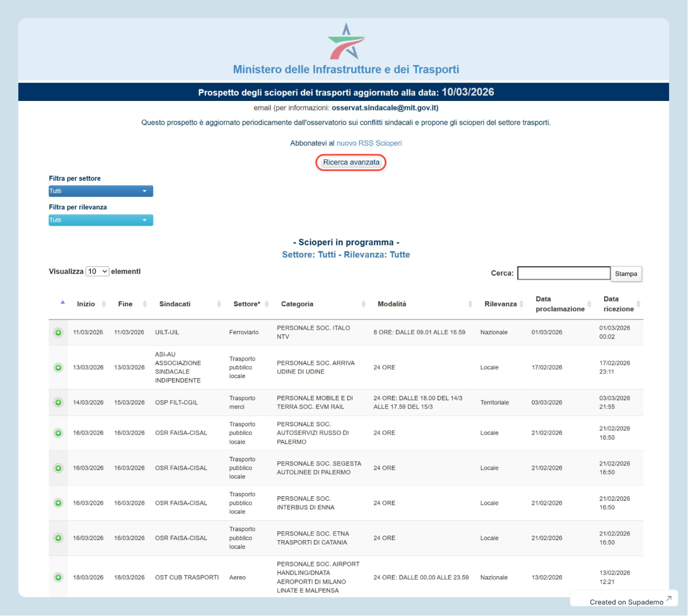Viewport: 688px width, 616px height.
Task: Click '24 ORE: DALLE 00.00 ALLE 23.59' cell
Action: click(421, 577)
